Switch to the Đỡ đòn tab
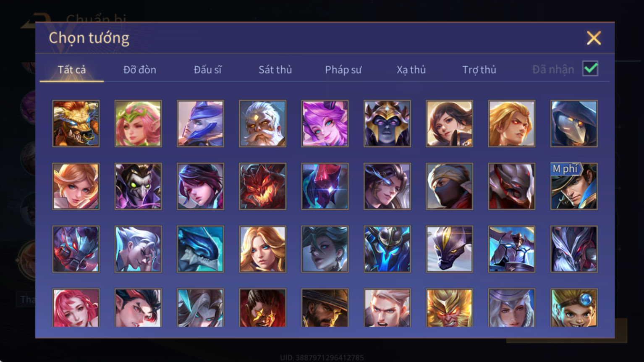644x362 pixels. click(x=140, y=70)
